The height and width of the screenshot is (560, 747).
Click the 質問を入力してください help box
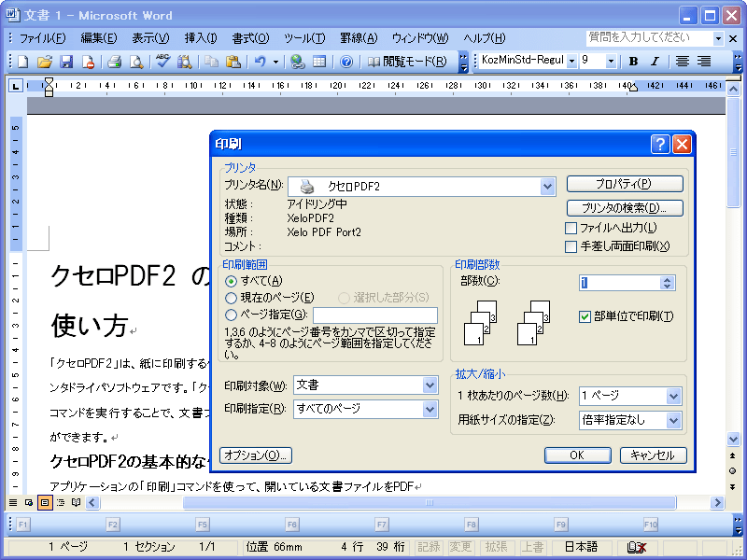(649, 38)
